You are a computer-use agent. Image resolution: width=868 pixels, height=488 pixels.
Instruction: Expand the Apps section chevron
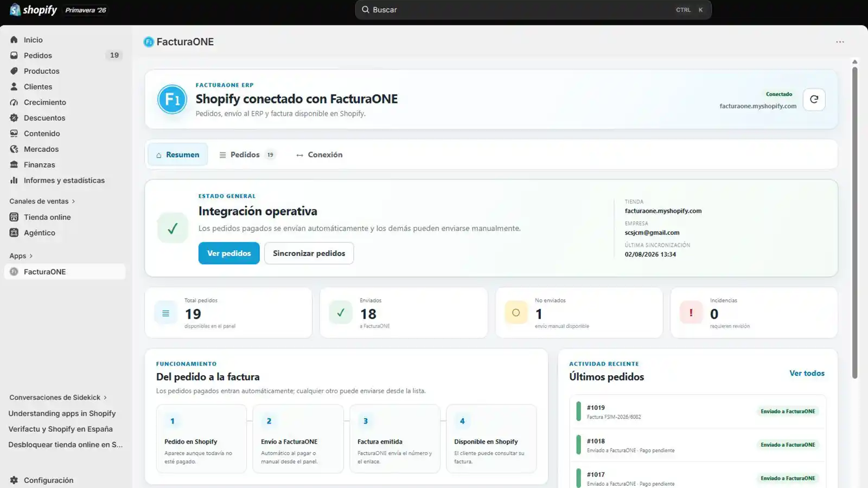point(31,256)
